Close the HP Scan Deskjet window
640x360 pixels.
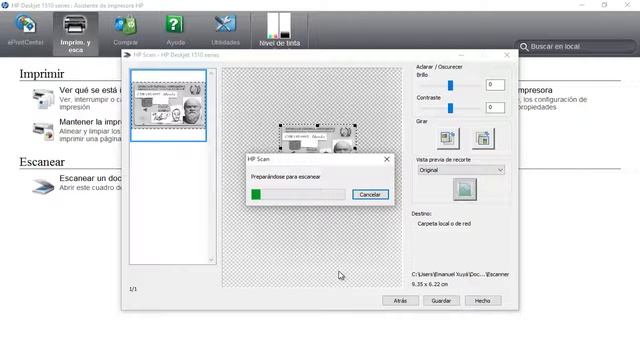pyautogui.click(x=507, y=55)
